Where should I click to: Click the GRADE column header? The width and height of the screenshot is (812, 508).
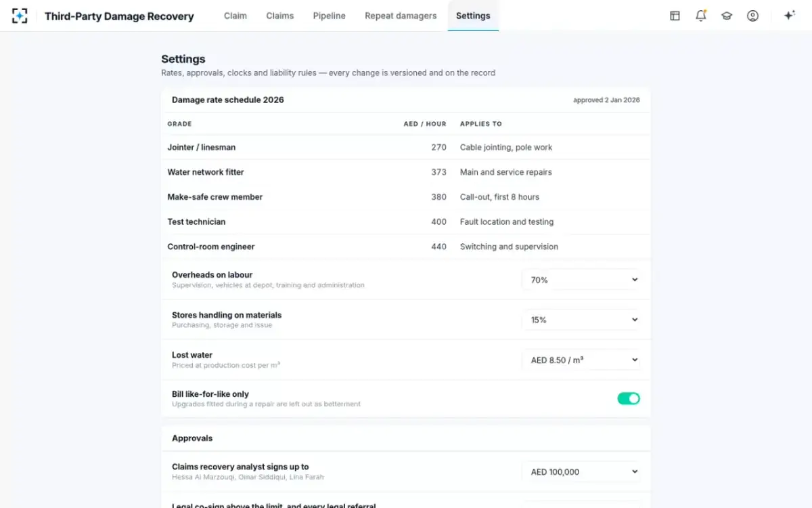click(x=179, y=124)
